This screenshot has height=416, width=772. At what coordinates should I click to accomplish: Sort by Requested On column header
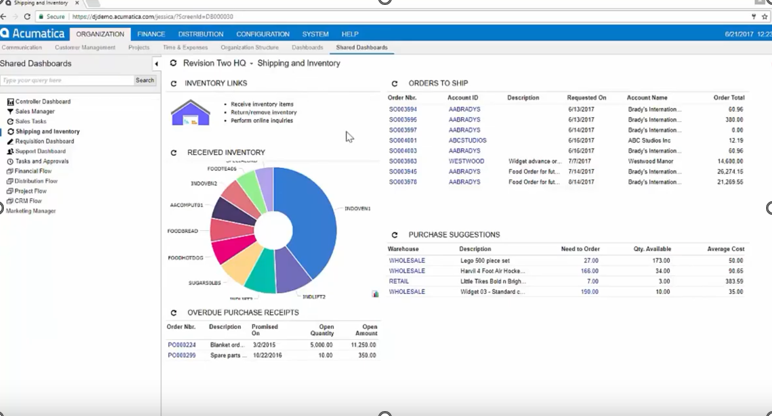[586, 98]
